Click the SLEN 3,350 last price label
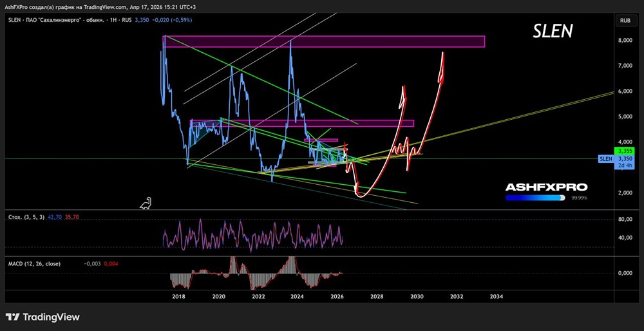The image size is (644, 331). pos(618,158)
